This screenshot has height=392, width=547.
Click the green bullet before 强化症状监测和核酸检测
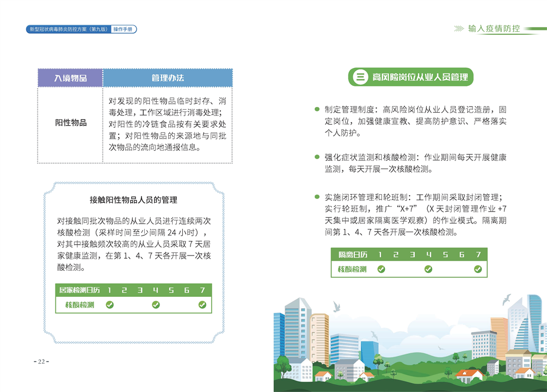point(317,157)
